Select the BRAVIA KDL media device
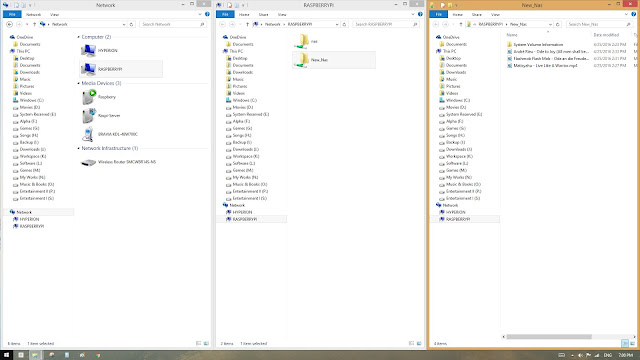The height and width of the screenshot is (360, 640). (110, 134)
